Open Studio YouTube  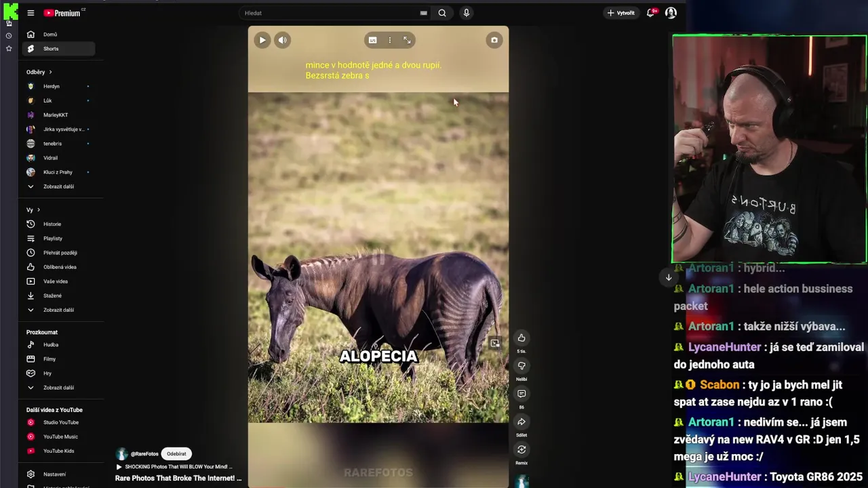point(58,422)
